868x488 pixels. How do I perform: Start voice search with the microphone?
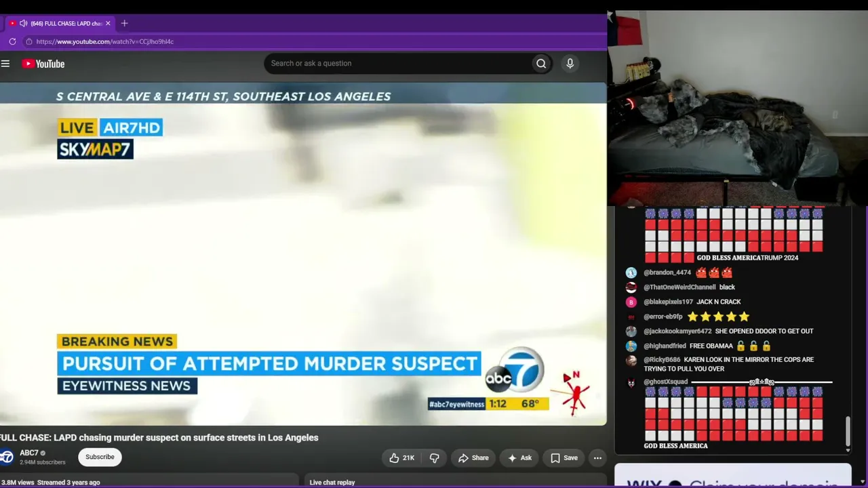click(570, 64)
